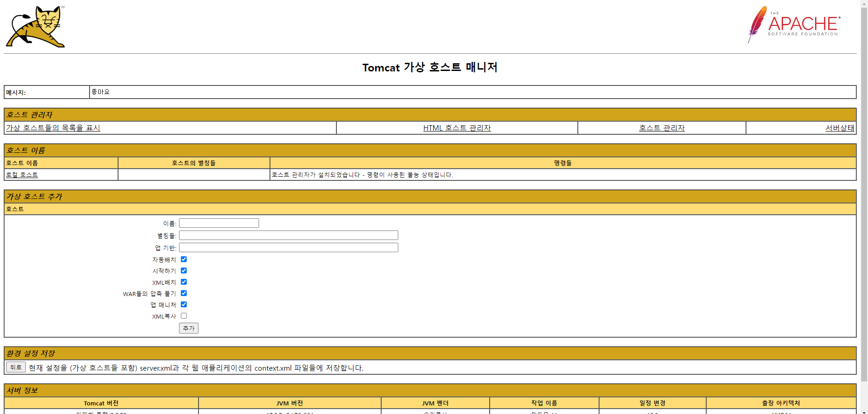The width and height of the screenshot is (868, 414).
Task: Toggle the 시작하기 checkbox
Action: tap(184, 271)
